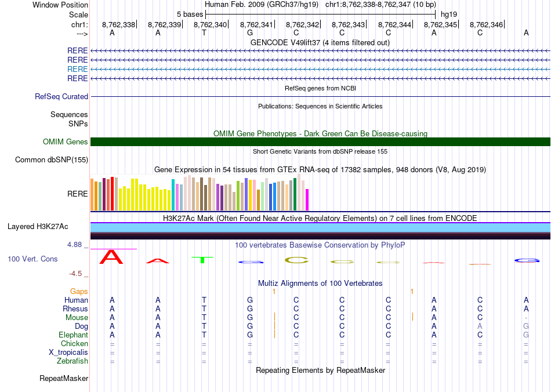Click the Basewise Conservation by PhyloP title
This screenshot has height=392, width=551.
[x=320, y=245]
